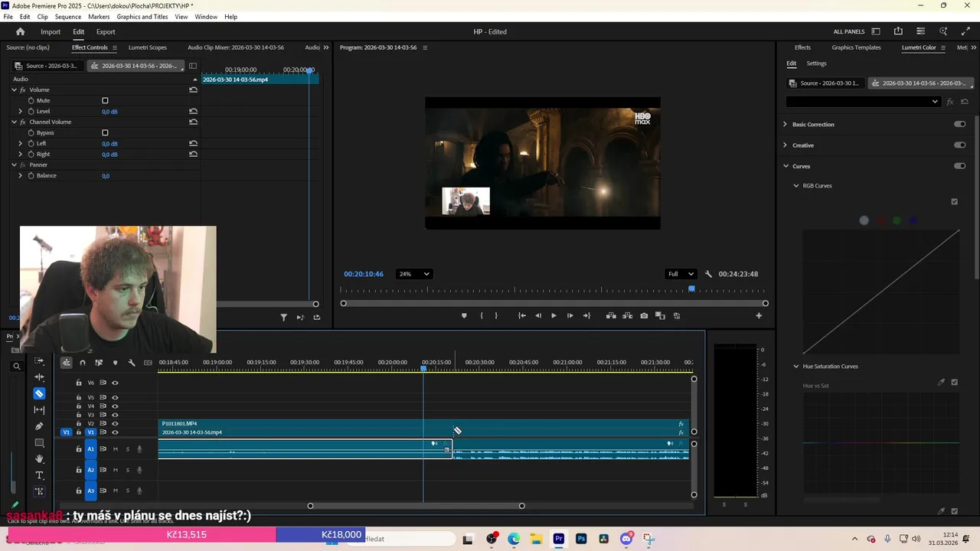Switch to Graphics Templates tab
980x551 pixels.
pyautogui.click(x=856, y=47)
